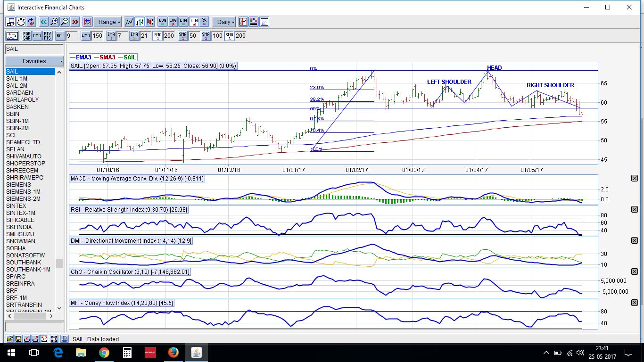
Task: Select SHREECEM in the symbol list
Action: [x=30, y=171]
